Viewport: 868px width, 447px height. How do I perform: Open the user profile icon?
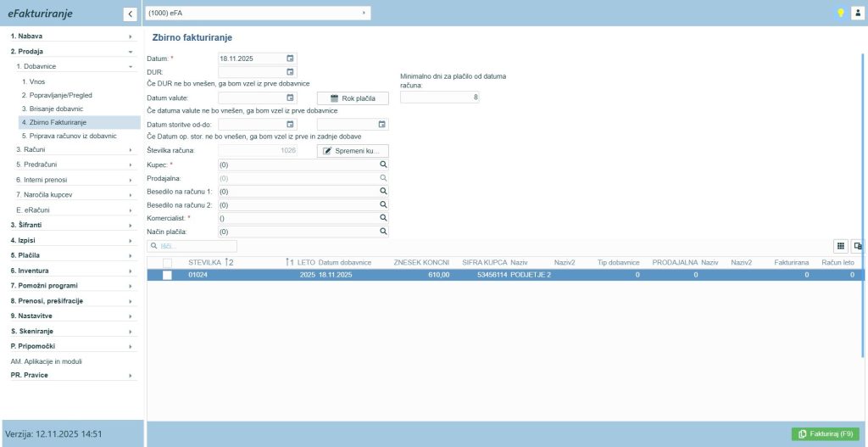click(x=857, y=13)
